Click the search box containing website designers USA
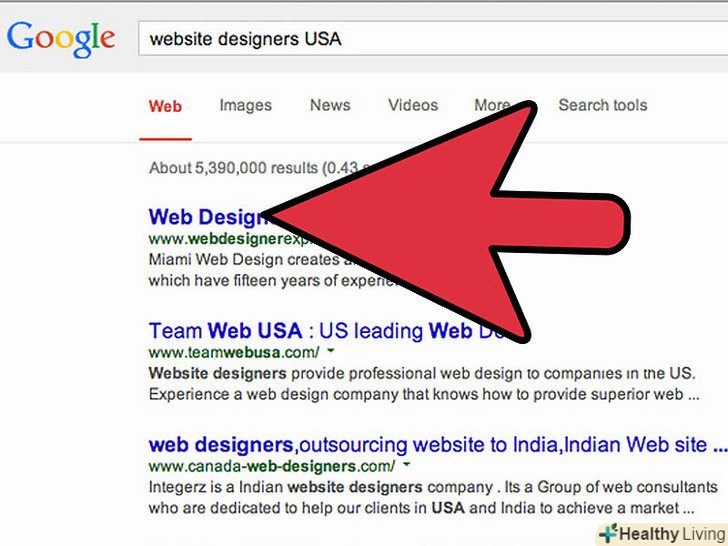 pyautogui.click(x=433, y=39)
